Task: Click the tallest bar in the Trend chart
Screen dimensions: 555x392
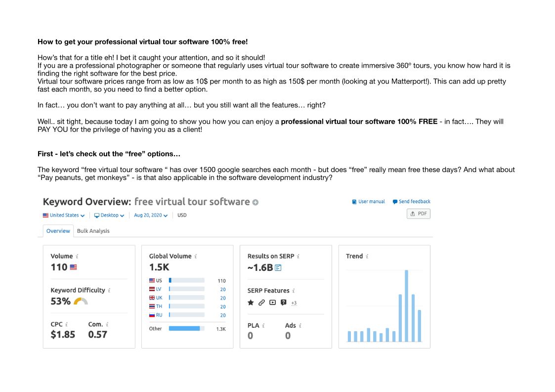Action: click(406, 305)
